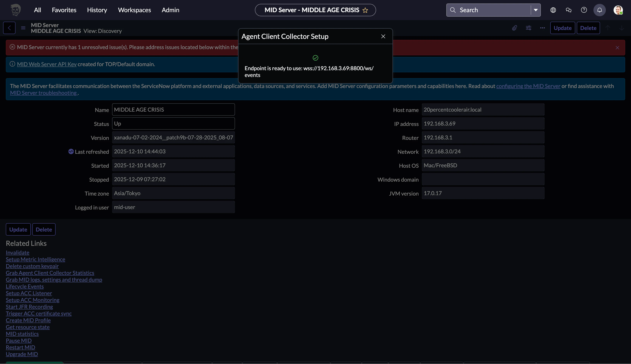Go back with the left chevron button
This screenshot has height=364, width=631.
click(9, 28)
